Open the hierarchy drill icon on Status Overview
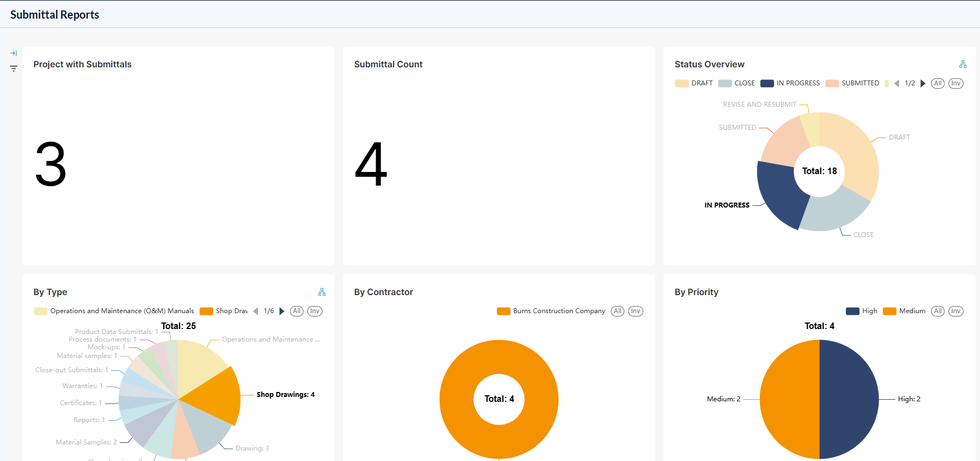The height and width of the screenshot is (461, 980). (963, 64)
